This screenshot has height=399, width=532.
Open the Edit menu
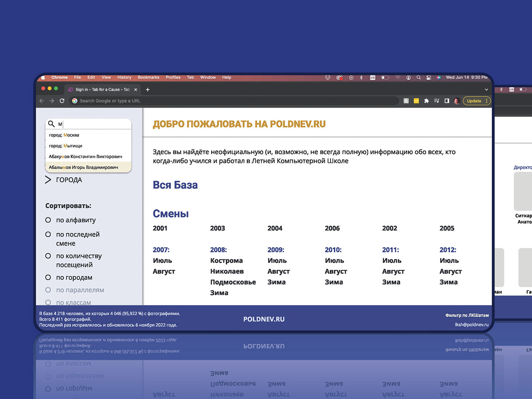click(91, 77)
